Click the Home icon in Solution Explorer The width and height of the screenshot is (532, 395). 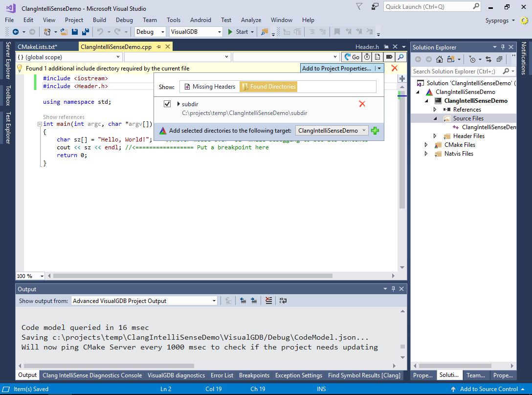[x=440, y=59]
